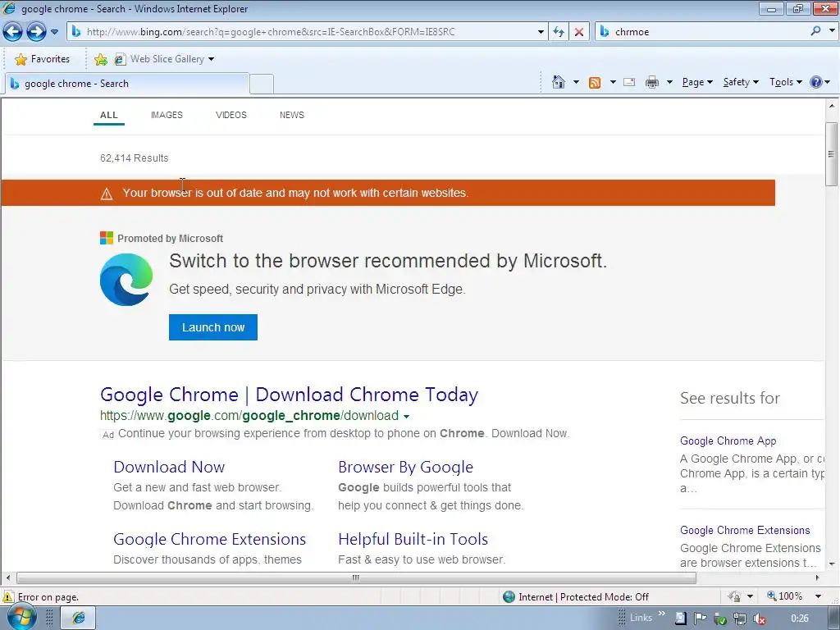The height and width of the screenshot is (630, 840).
Task: Open the Page menu
Action: pyautogui.click(x=697, y=82)
